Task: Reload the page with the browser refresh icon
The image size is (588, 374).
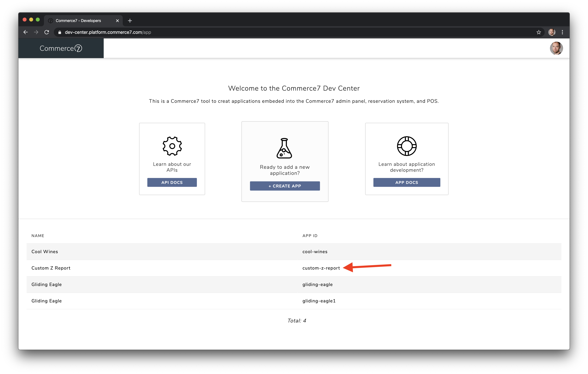Action: click(47, 32)
